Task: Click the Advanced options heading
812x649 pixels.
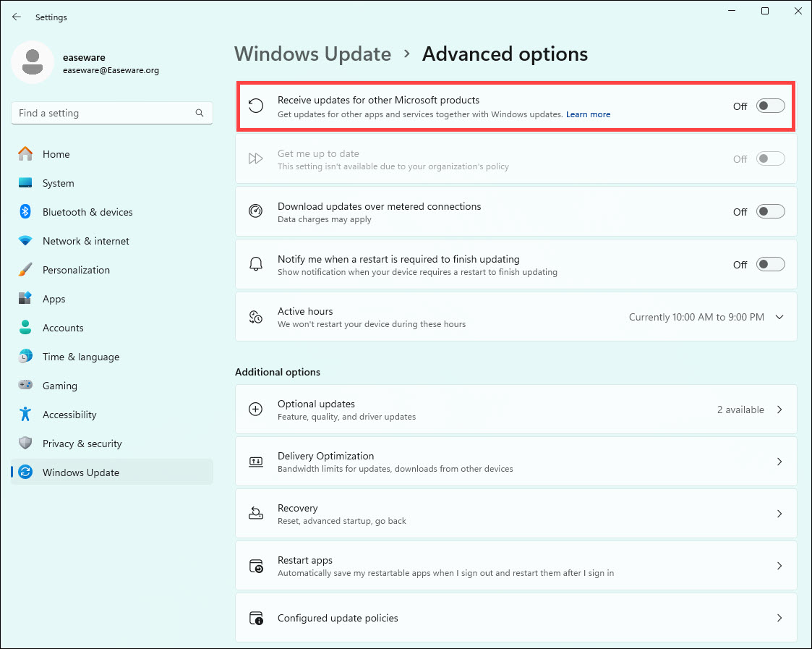Action: (505, 54)
